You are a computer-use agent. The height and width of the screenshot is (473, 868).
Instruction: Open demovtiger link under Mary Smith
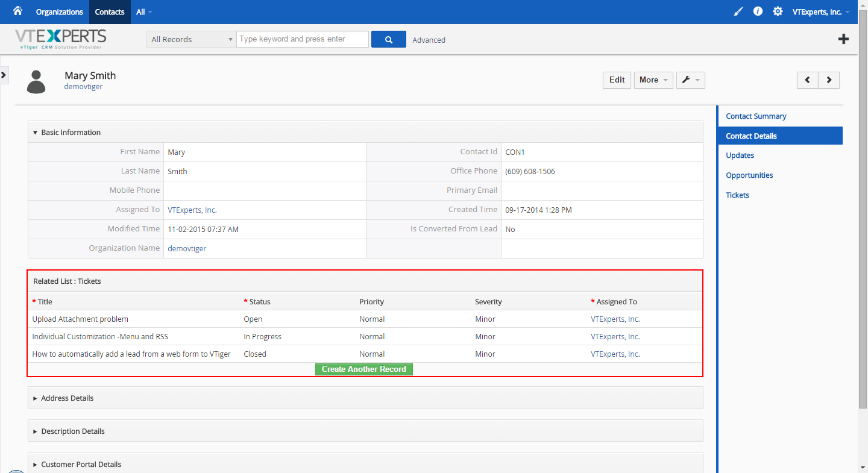point(83,87)
